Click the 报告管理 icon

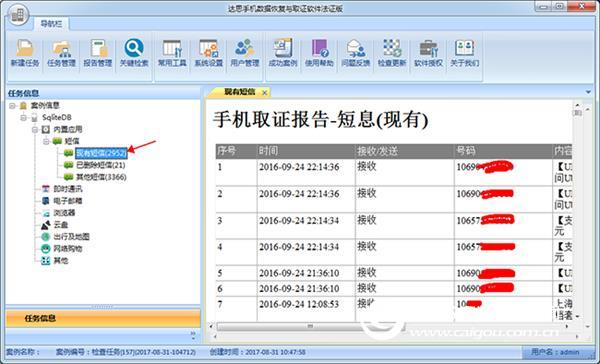98,53
